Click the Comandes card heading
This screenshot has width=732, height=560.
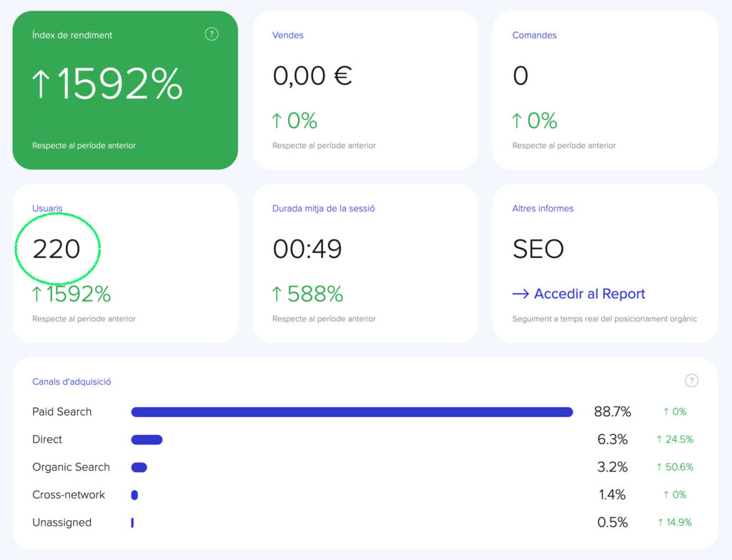tap(534, 35)
